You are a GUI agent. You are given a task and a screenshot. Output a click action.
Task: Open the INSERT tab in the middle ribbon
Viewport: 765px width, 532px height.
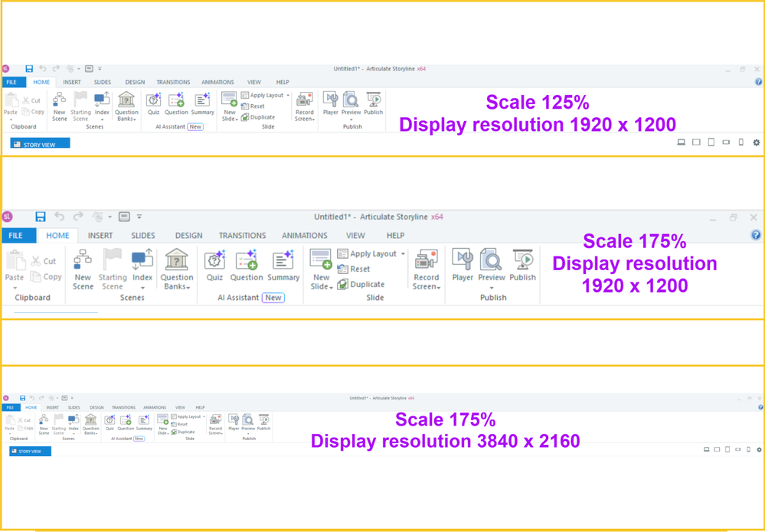pos(100,236)
